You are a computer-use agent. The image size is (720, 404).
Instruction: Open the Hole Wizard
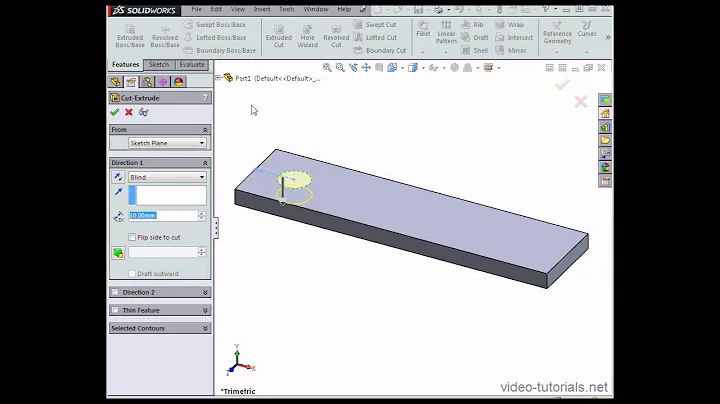tap(307, 36)
